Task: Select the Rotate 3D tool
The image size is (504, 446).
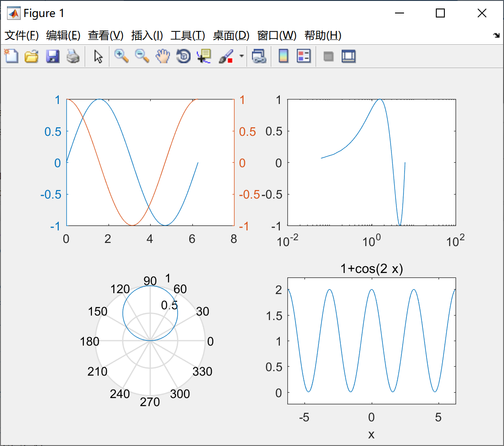Action: 183,56
